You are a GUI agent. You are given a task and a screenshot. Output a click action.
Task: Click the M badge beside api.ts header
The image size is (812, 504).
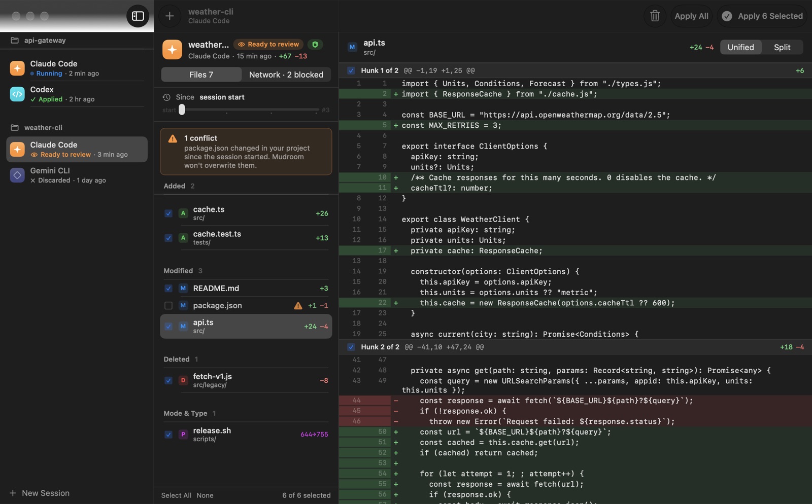point(352,47)
